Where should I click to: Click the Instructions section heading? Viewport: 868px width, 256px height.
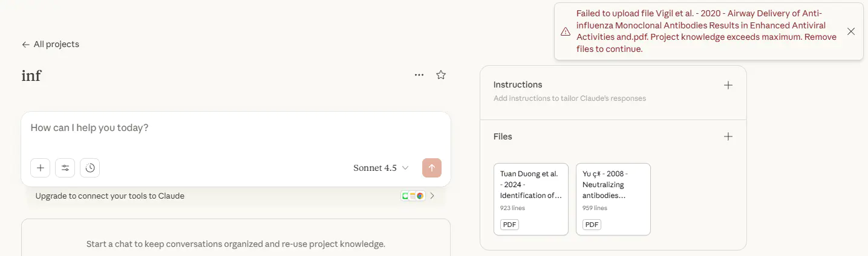point(518,85)
